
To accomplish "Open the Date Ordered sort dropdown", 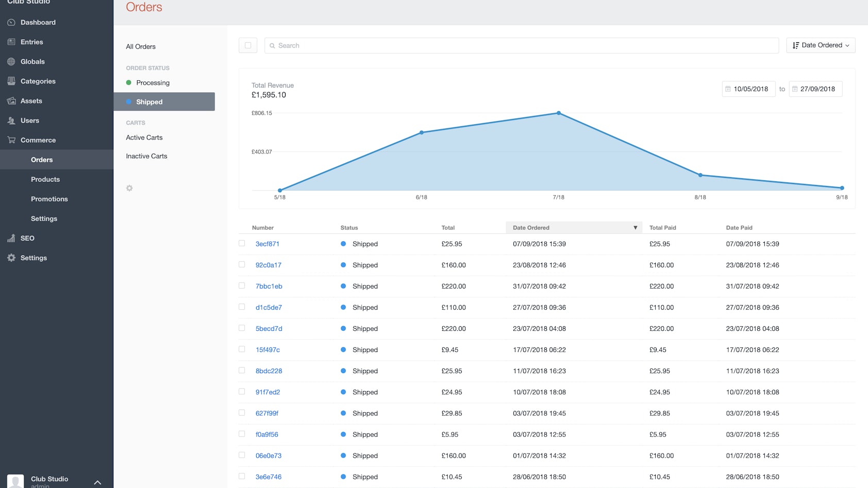I will 821,45.
